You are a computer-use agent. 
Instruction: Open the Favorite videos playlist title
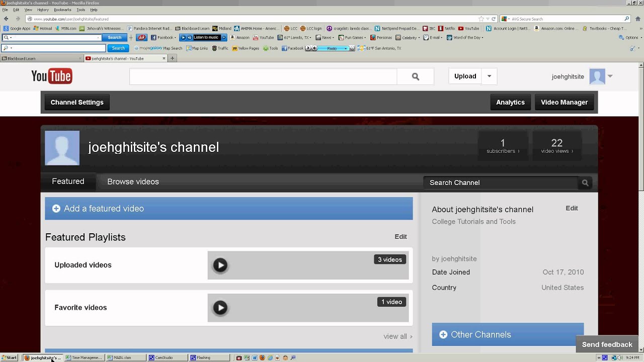(80, 308)
